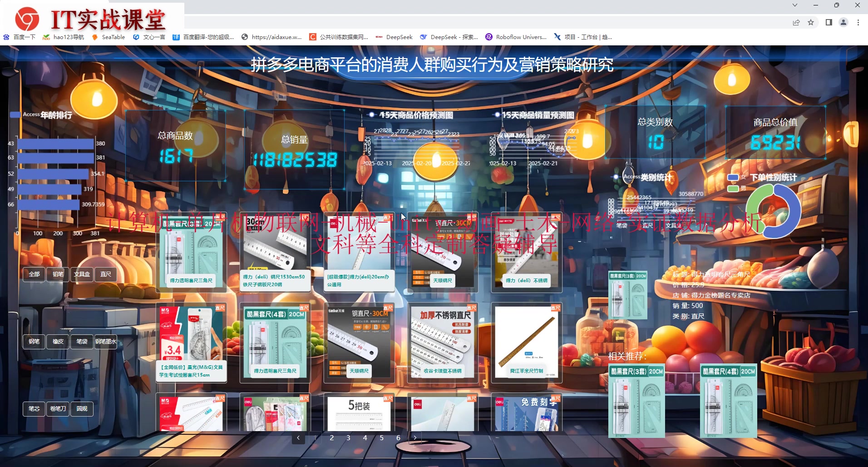The height and width of the screenshot is (467, 868).
Task: Open the hao123导航 bookmark
Action: [63, 37]
